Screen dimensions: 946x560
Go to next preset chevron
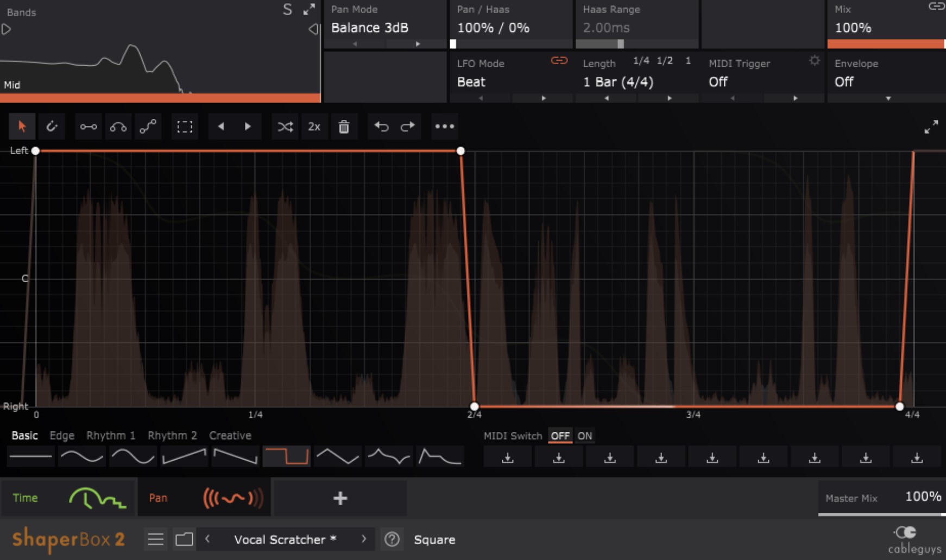363,539
